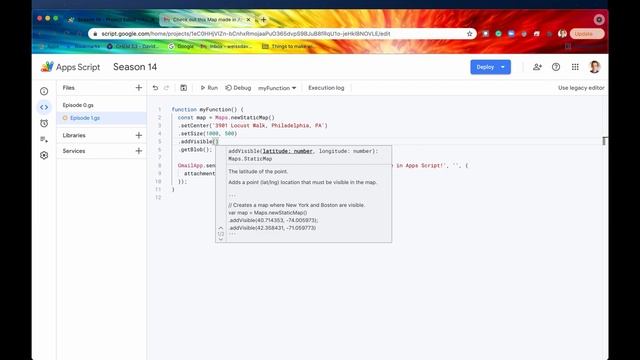Screen dimensions: 640x360
Task: Place cursor in line 1 function myFunction
Action: coord(207,109)
